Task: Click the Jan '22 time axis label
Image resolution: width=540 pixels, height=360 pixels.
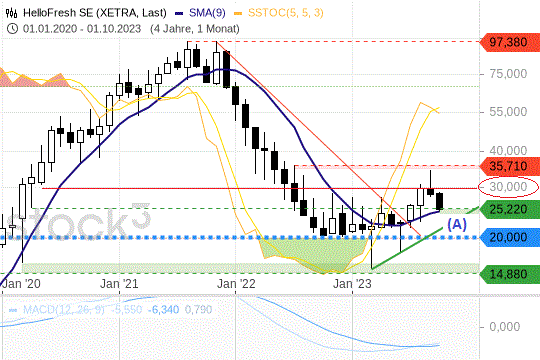Action: click(236, 284)
